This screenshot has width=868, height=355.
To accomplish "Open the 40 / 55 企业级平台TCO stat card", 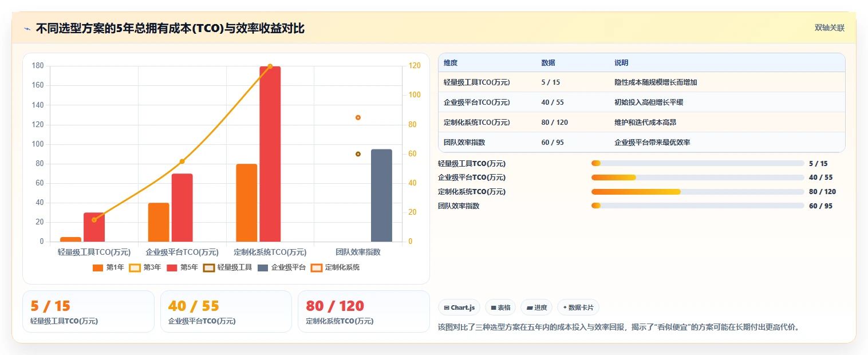I will [226, 311].
